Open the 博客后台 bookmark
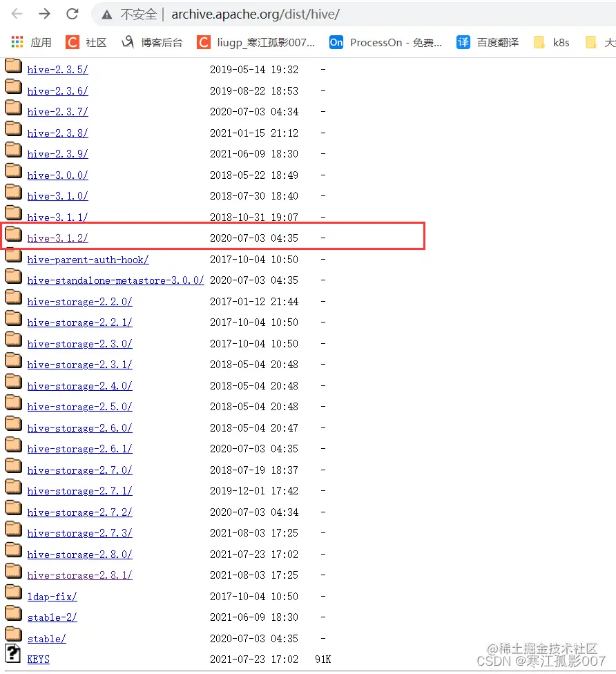616x674 pixels. (152, 42)
